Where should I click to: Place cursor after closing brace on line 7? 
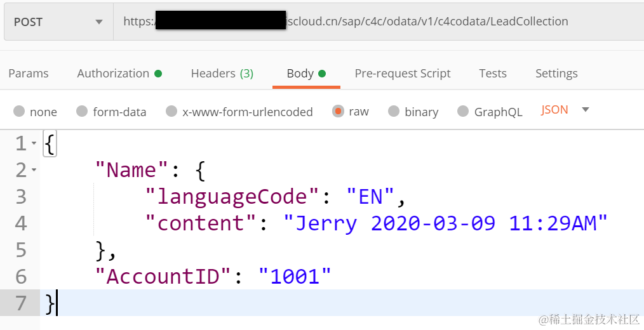pyautogui.click(x=57, y=303)
